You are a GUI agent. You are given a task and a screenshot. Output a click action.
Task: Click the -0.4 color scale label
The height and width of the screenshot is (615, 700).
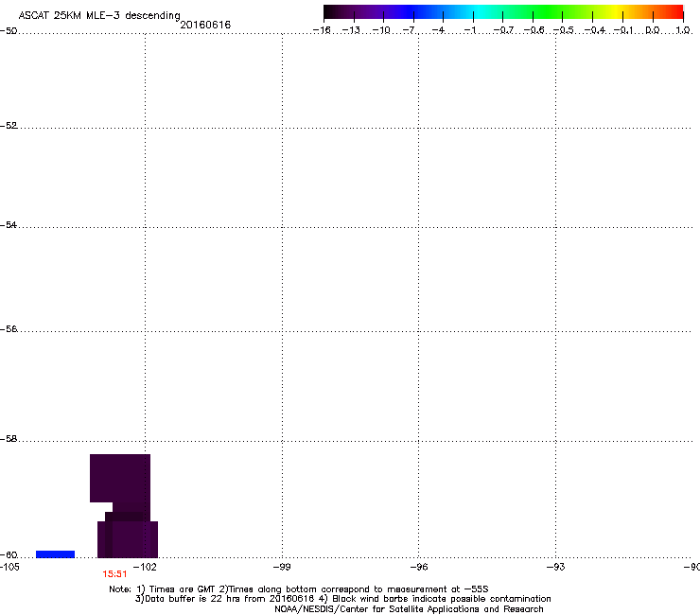(x=594, y=30)
